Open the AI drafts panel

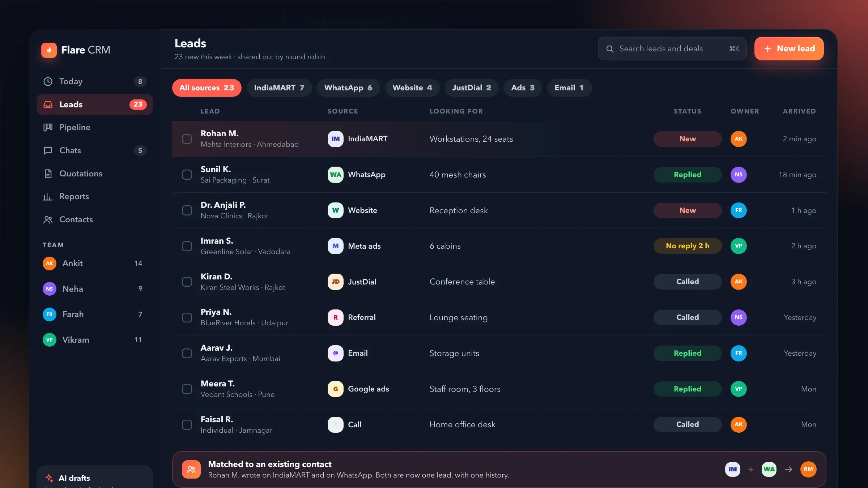(95, 477)
